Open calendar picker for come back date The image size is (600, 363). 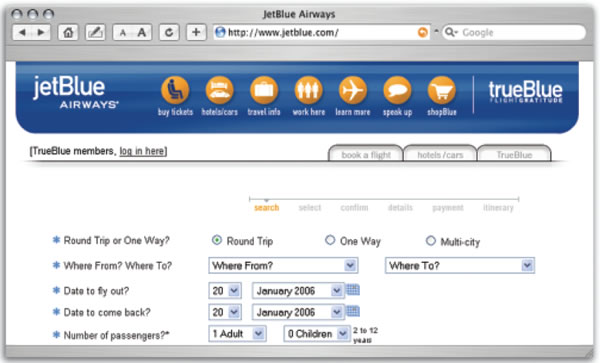click(353, 311)
